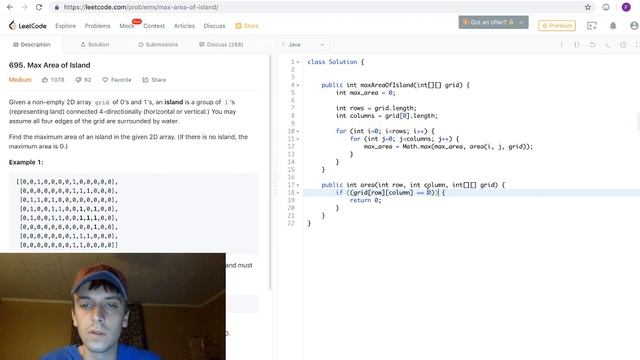Click the Premium button
Viewport: 640px width, 360px height.
pyautogui.click(x=557, y=26)
